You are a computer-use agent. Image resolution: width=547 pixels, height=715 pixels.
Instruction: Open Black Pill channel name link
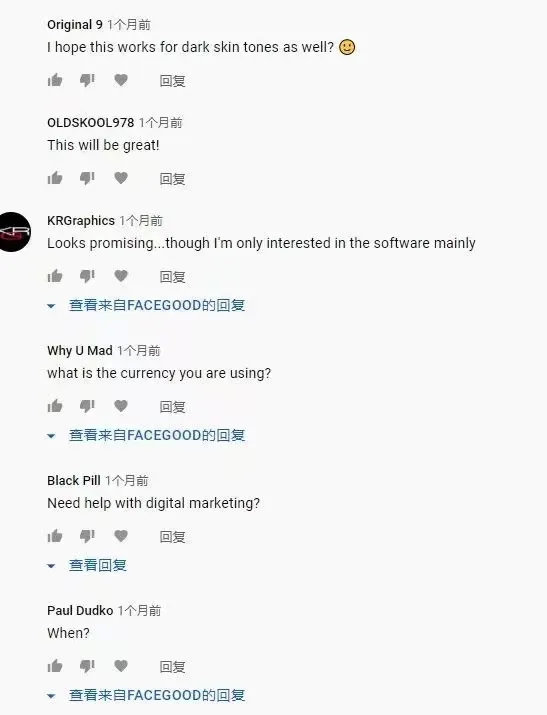73,481
